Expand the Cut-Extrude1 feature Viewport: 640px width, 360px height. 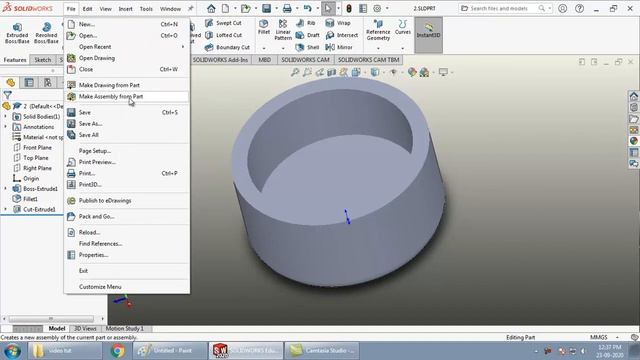(6, 209)
